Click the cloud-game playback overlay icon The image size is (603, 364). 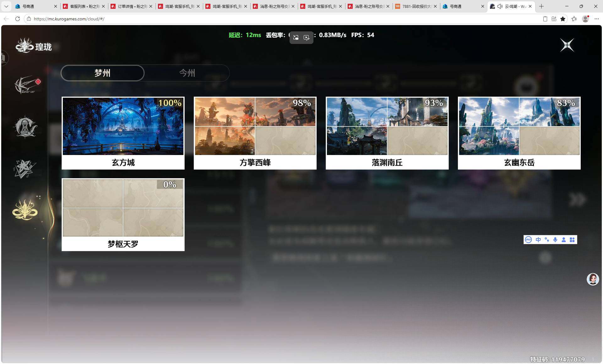[x=307, y=38]
